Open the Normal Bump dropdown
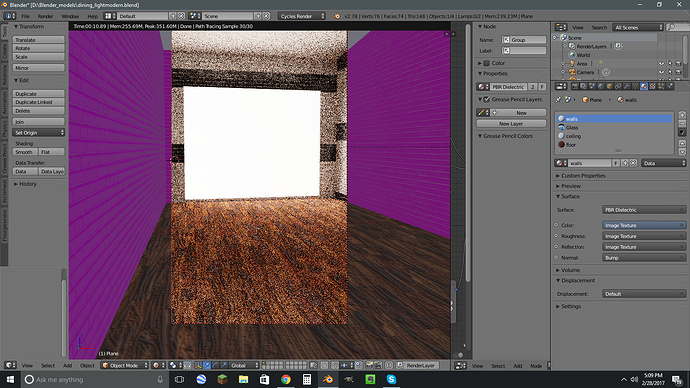Image resolution: width=690 pixels, height=388 pixels. pyautogui.click(x=644, y=258)
